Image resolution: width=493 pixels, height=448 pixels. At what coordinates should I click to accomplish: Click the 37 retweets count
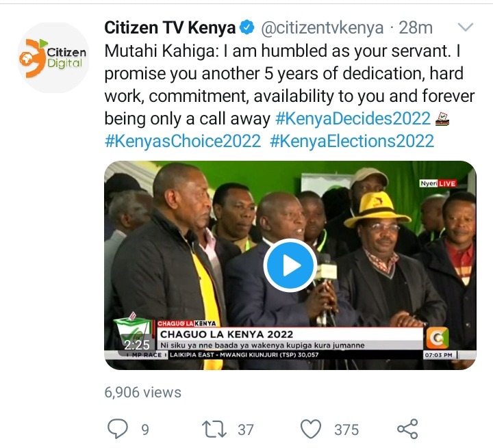(x=246, y=430)
